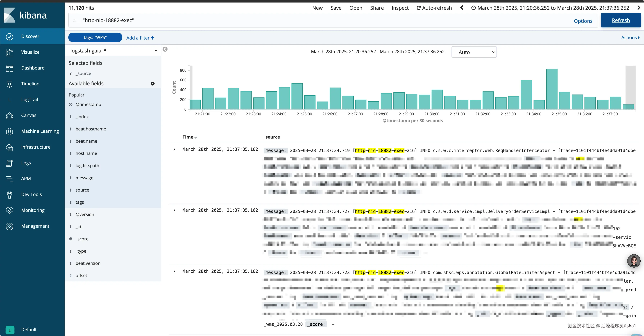Open the Visualize section icon
The width and height of the screenshot is (644, 336).
pyautogui.click(x=10, y=52)
